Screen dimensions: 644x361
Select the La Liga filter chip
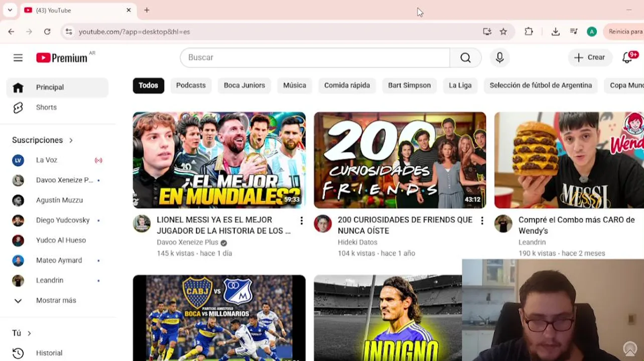pyautogui.click(x=460, y=85)
